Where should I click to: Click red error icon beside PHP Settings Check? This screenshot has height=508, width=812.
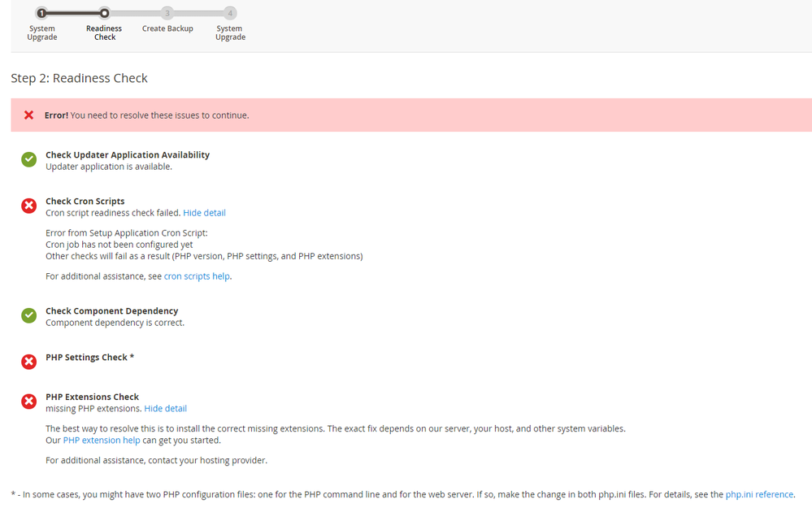(x=28, y=362)
